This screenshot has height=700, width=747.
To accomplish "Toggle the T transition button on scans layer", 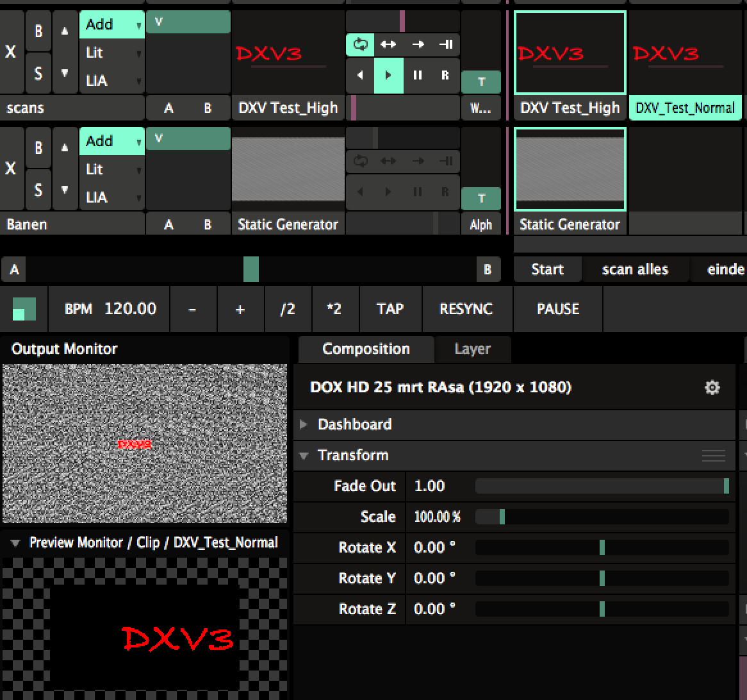I will [x=481, y=81].
